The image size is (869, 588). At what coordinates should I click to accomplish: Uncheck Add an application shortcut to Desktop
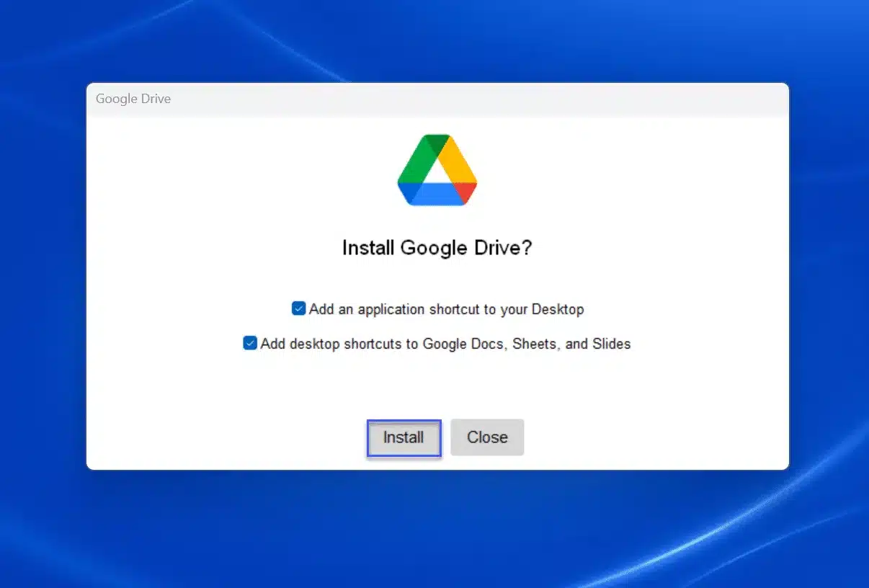coord(298,308)
